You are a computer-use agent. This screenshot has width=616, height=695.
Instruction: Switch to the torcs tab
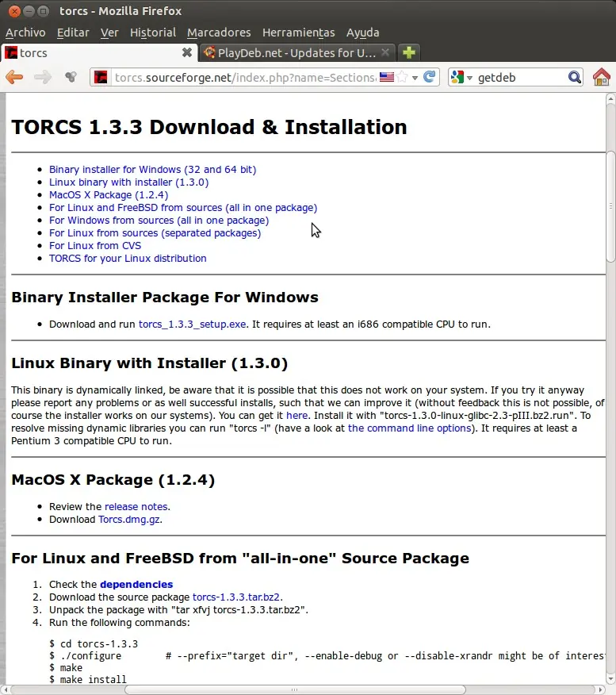(100, 52)
